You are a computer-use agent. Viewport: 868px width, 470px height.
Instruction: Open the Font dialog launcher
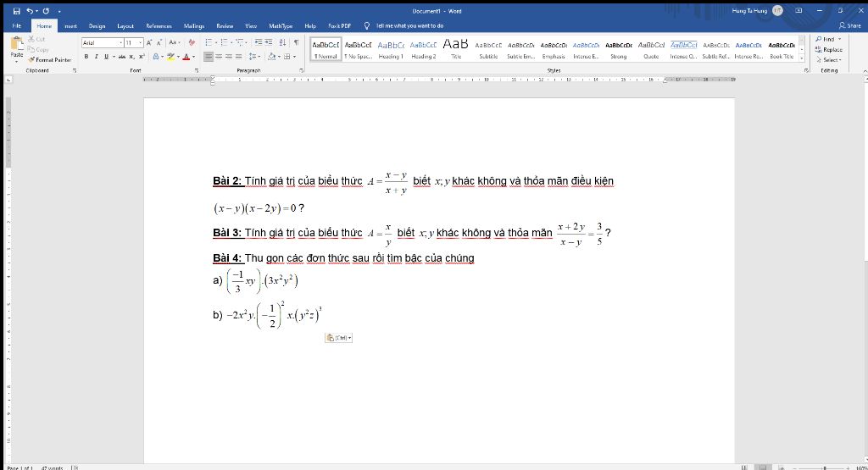tap(197, 71)
